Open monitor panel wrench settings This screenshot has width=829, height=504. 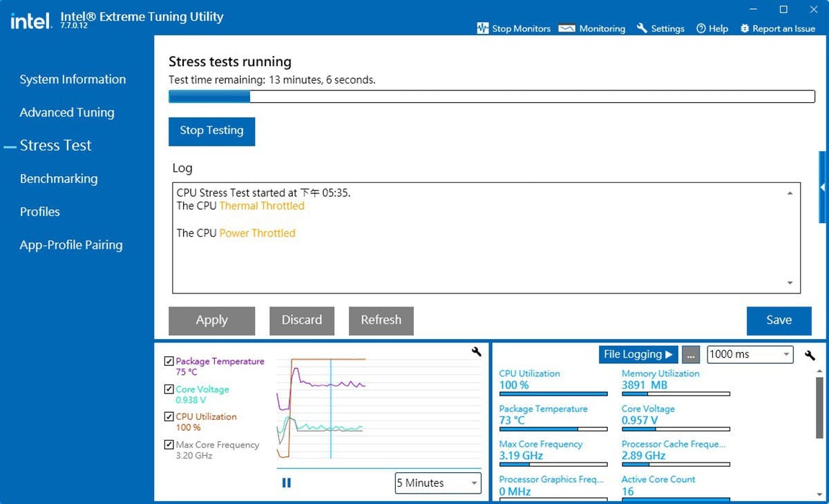point(810,356)
